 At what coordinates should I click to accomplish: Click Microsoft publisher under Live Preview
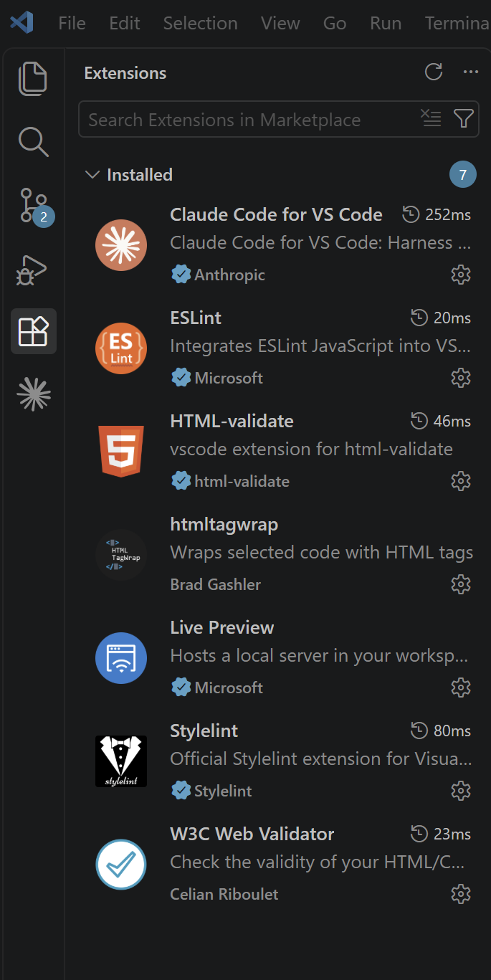pos(229,688)
